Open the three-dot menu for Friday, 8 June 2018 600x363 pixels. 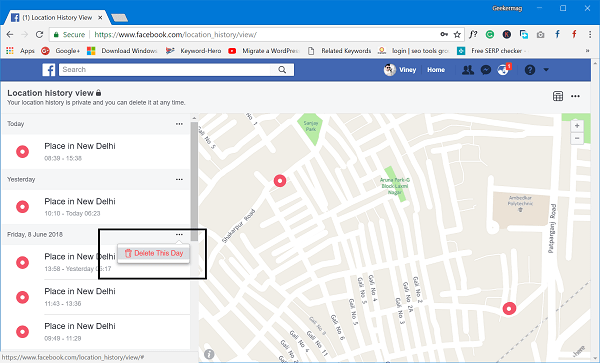[179, 234]
